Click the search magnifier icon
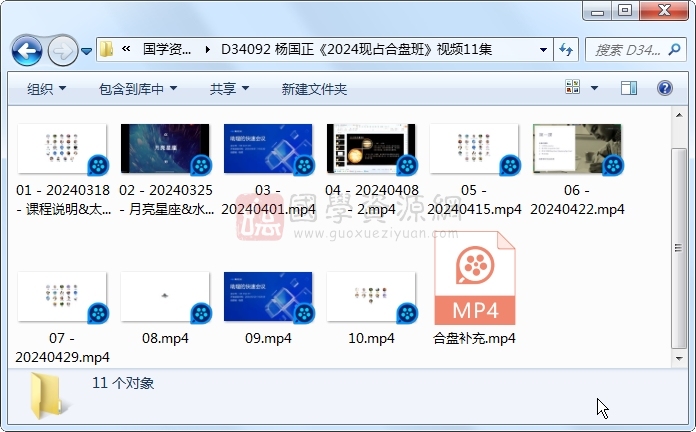The width and height of the screenshot is (696, 432). click(675, 50)
